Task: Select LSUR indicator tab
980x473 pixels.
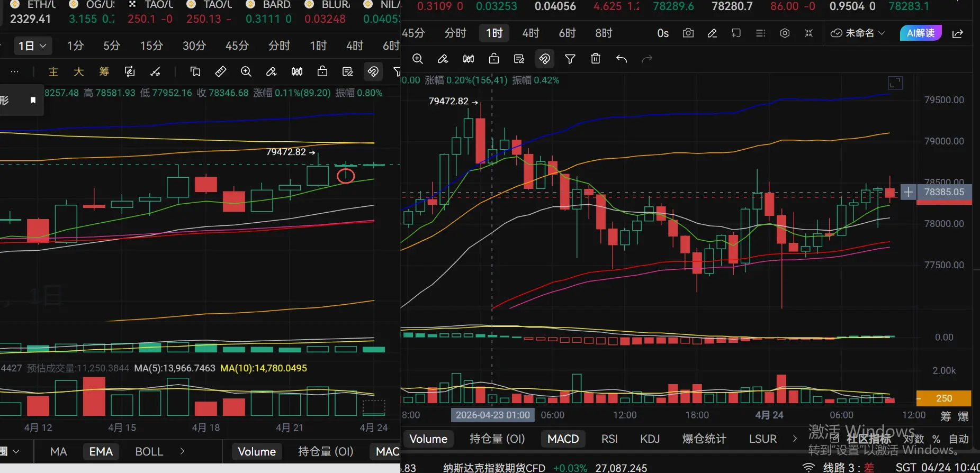Action: pos(763,439)
